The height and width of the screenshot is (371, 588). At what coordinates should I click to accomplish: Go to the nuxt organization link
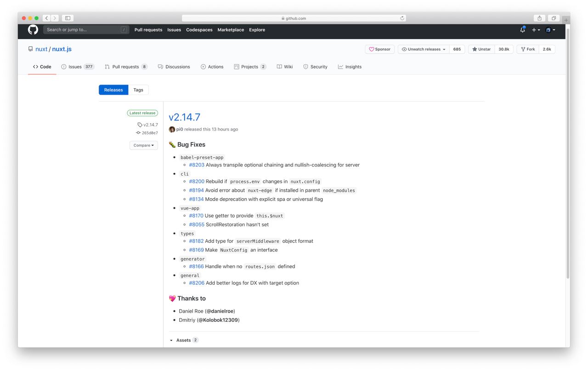point(41,49)
